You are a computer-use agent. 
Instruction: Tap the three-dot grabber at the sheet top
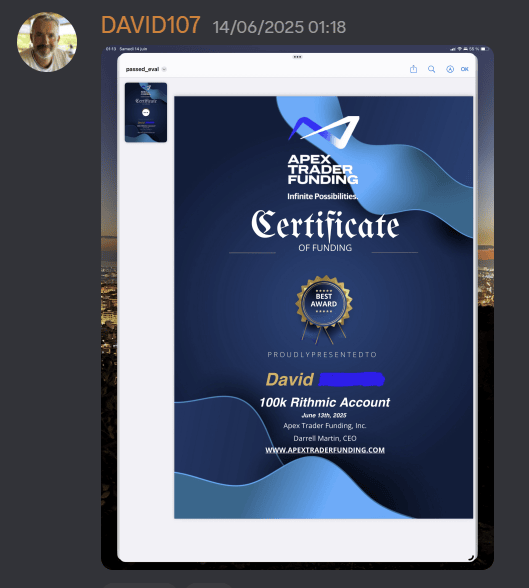(x=297, y=57)
